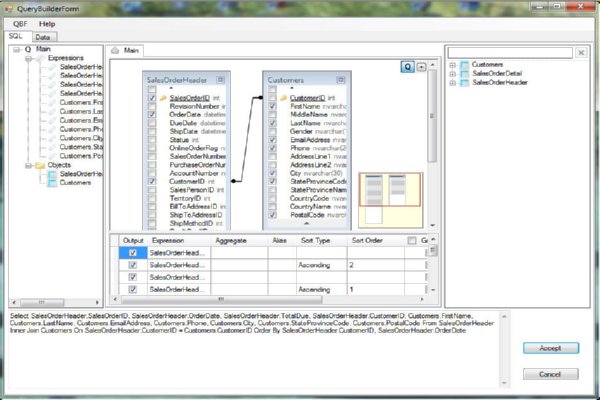Click the Sort Order column header

tap(375, 240)
